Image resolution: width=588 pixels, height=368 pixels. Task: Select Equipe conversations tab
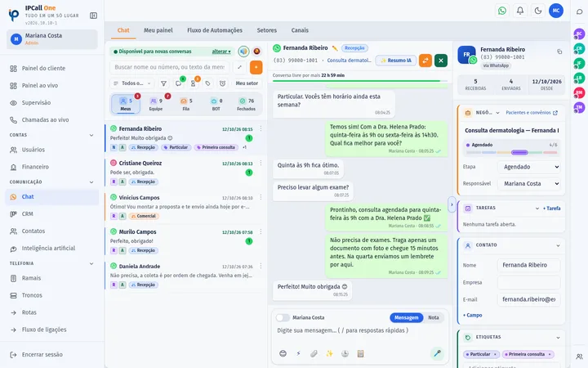point(156,105)
